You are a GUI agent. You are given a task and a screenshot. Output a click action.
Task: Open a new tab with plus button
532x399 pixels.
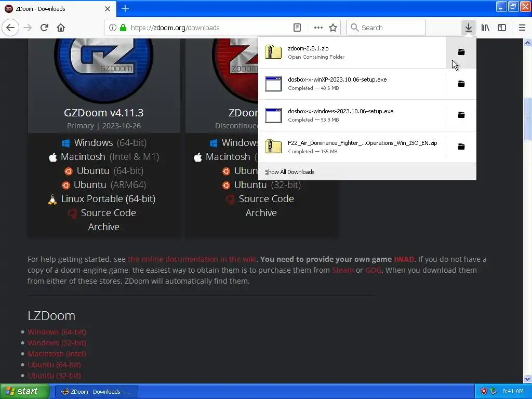click(x=125, y=8)
